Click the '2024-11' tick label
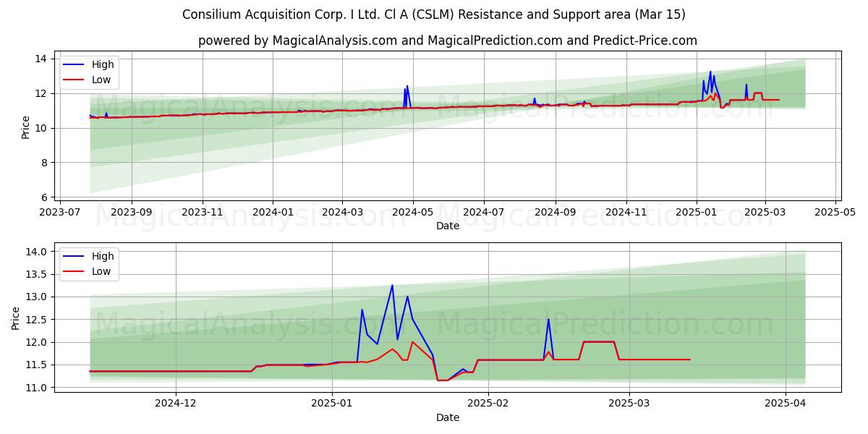868x434 pixels. [626, 212]
